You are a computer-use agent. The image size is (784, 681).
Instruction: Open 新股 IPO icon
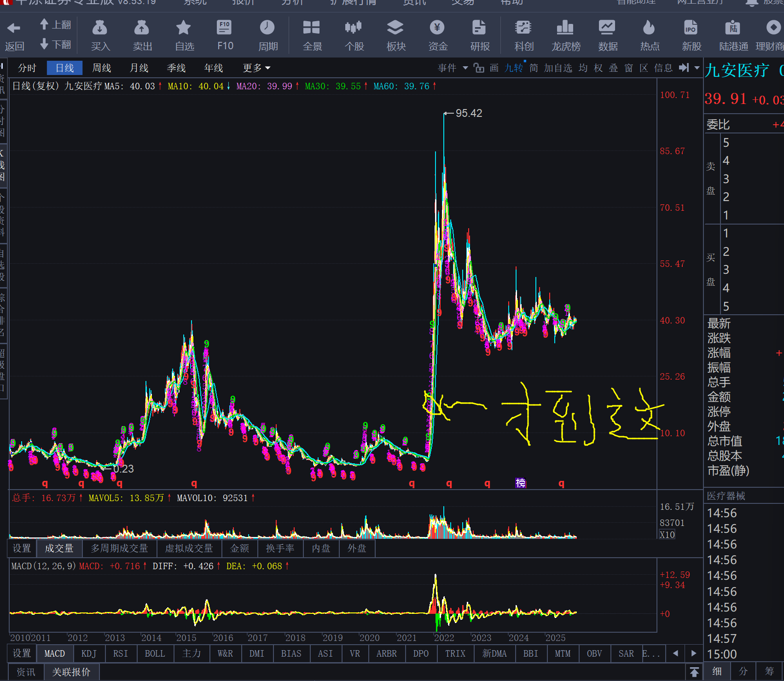(x=691, y=29)
